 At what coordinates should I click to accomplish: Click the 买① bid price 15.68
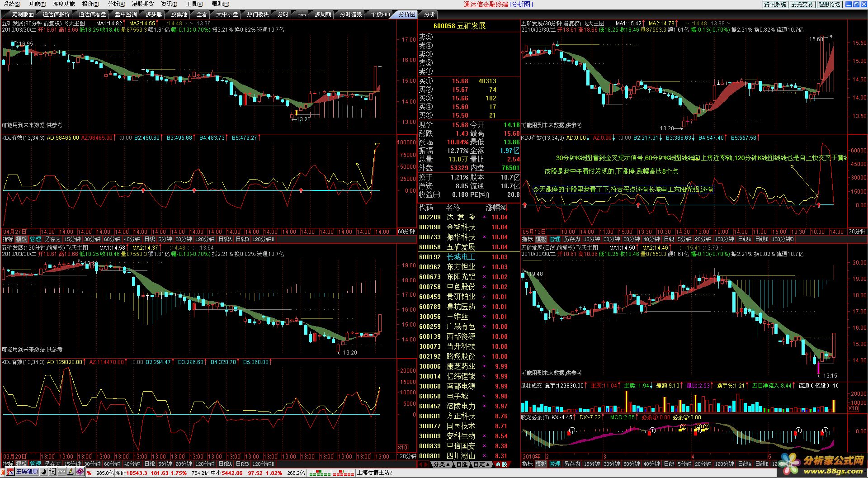click(460, 81)
